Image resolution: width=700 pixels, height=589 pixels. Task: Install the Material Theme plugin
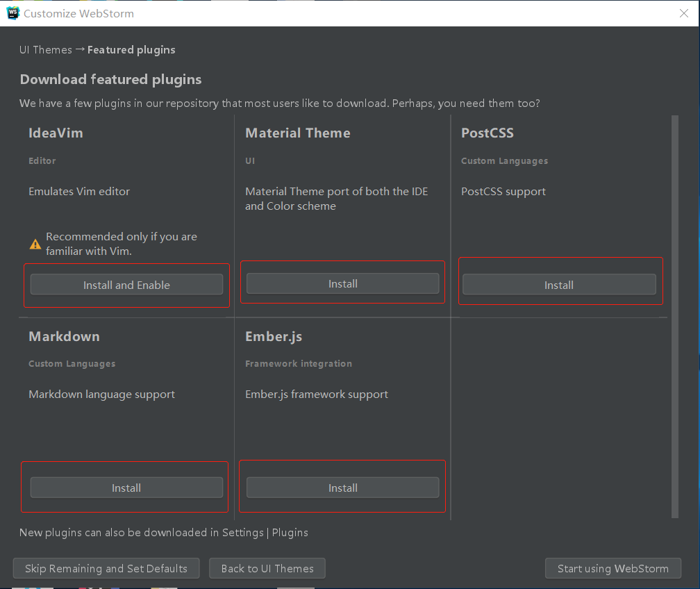(342, 283)
